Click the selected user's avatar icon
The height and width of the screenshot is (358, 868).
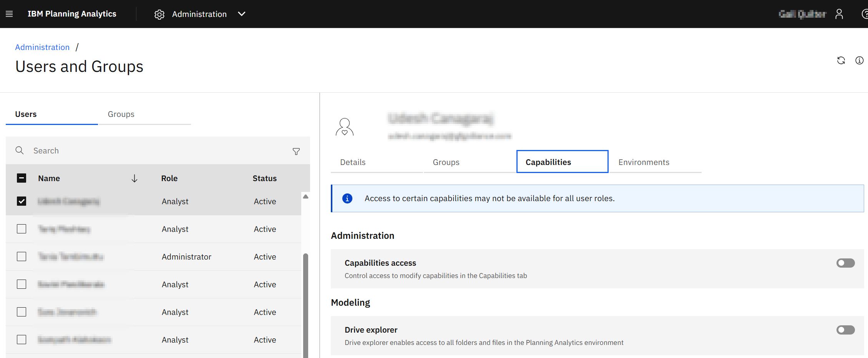(x=344, y=127)
